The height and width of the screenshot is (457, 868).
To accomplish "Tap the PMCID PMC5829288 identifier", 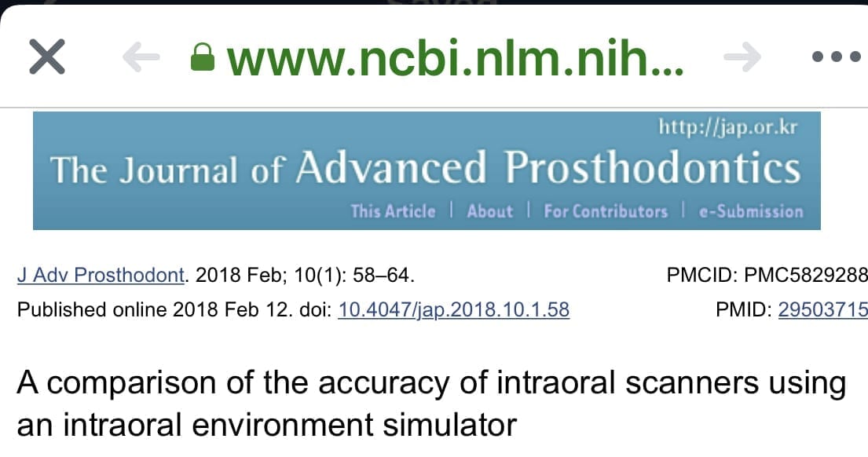I will tap(767, 276).
